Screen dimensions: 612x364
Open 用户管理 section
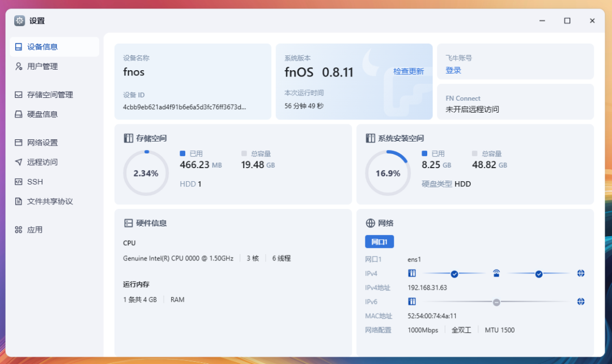(x=54, y=66)
